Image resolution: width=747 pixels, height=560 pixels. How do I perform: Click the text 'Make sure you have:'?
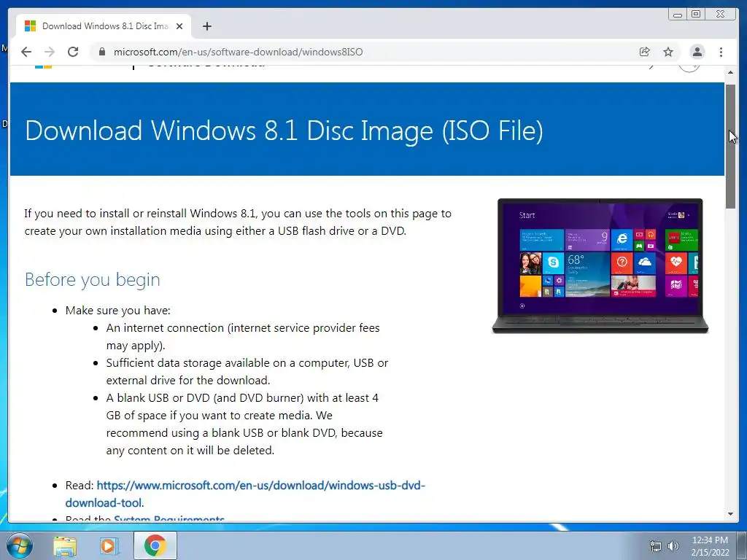pyautogui.click(x=117, y=311)
